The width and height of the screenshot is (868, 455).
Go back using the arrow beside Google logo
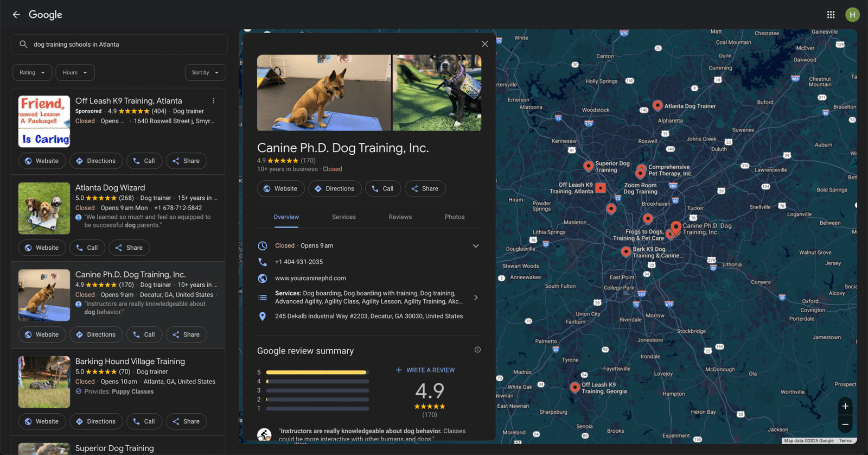16,15
